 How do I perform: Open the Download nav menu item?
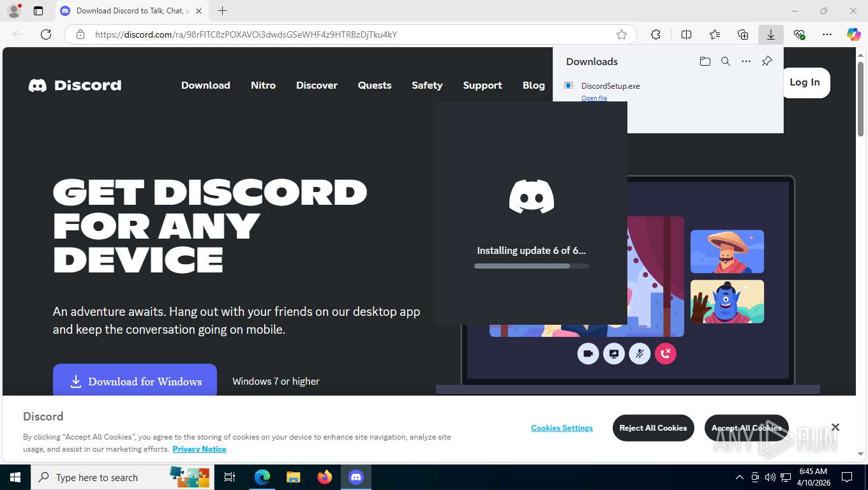[206, 85]
